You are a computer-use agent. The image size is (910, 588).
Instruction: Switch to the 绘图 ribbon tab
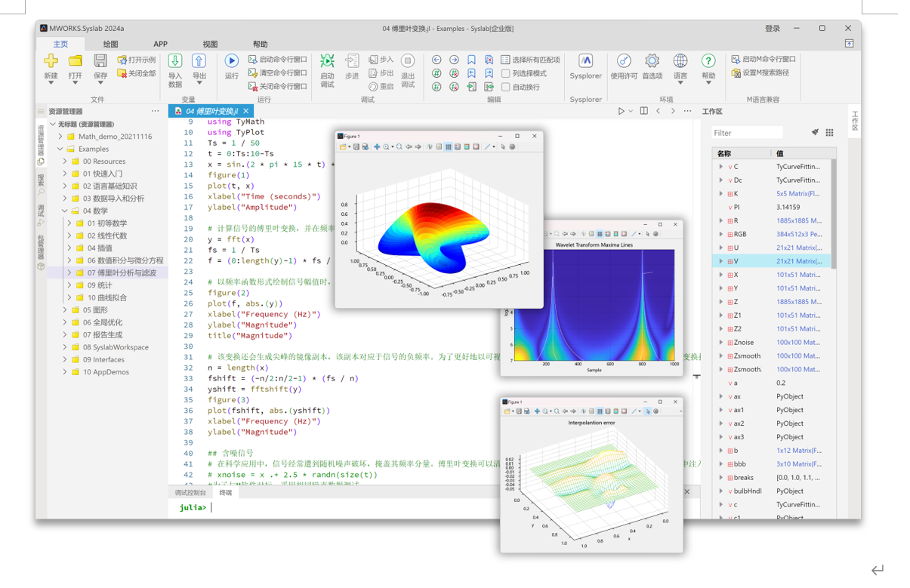point(110,45)
